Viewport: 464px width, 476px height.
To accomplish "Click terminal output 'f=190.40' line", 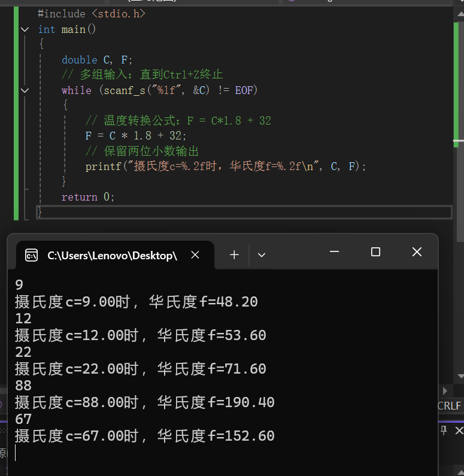I will [145, 402].
